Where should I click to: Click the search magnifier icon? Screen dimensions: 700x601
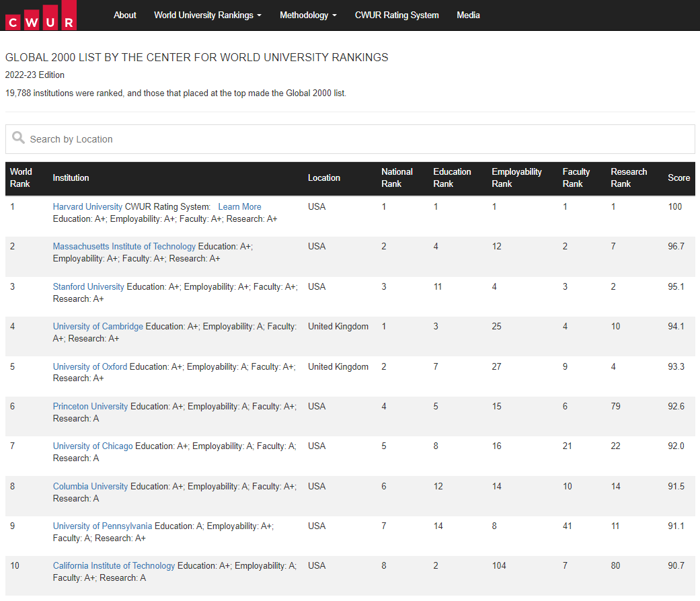18,138
